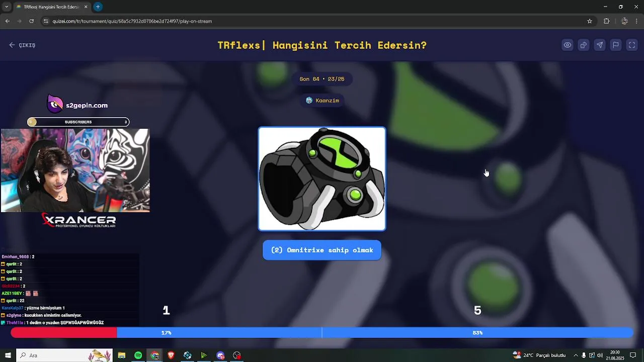Reload the page with refresh icon
The image size is (644, 362).
[x=31, y=21]
